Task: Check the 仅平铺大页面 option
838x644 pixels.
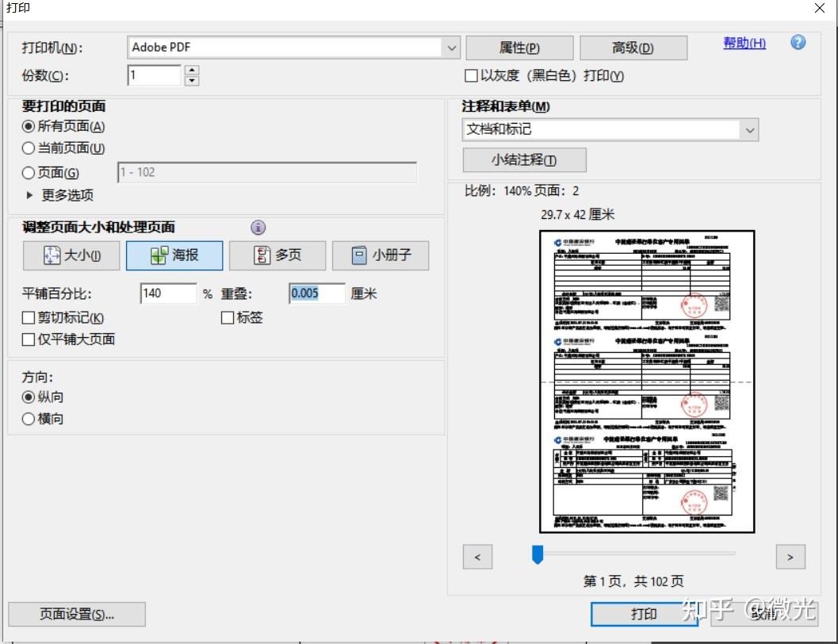Action: 29,339
